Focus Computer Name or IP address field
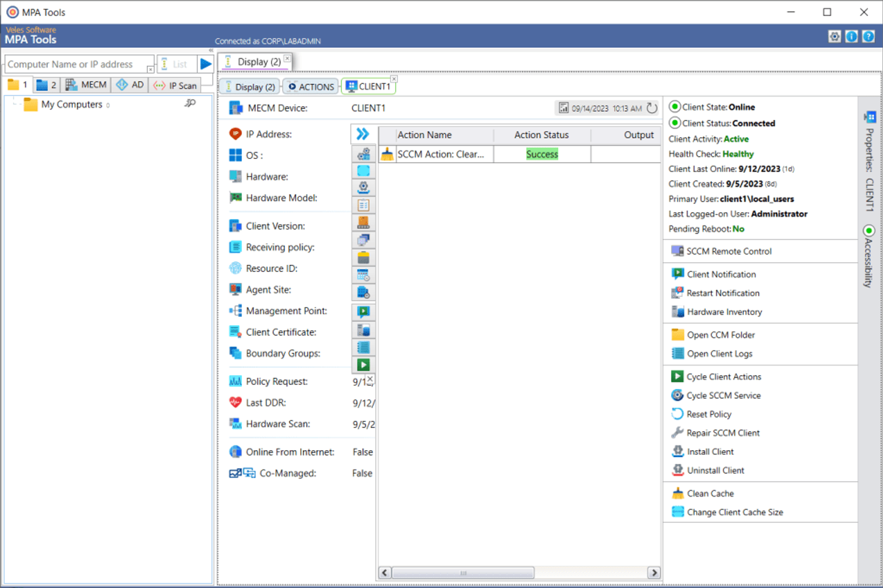Viewport: 883px width, 588px height. coord(79,64)
